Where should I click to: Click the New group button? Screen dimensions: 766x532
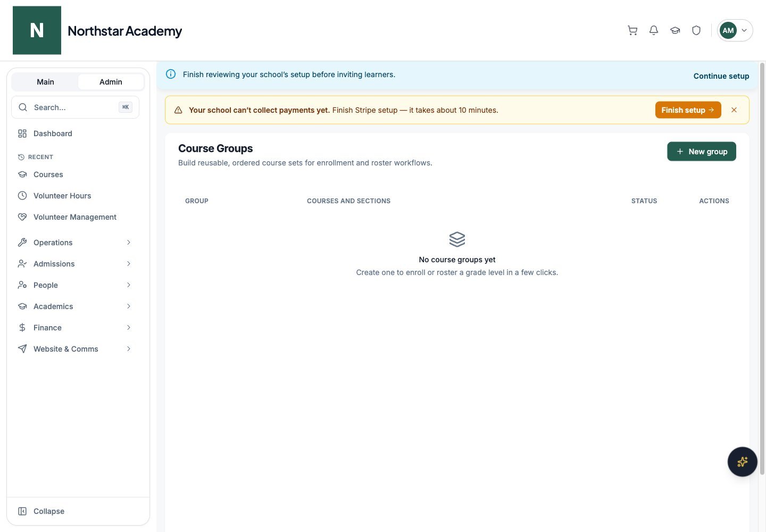click(x=702, y=152)
